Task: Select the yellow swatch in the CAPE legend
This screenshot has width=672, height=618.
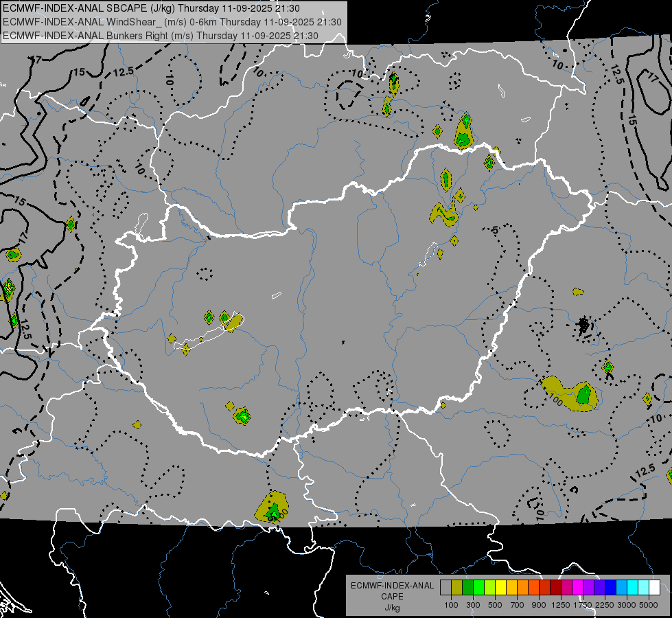Action: click(501, 587)
